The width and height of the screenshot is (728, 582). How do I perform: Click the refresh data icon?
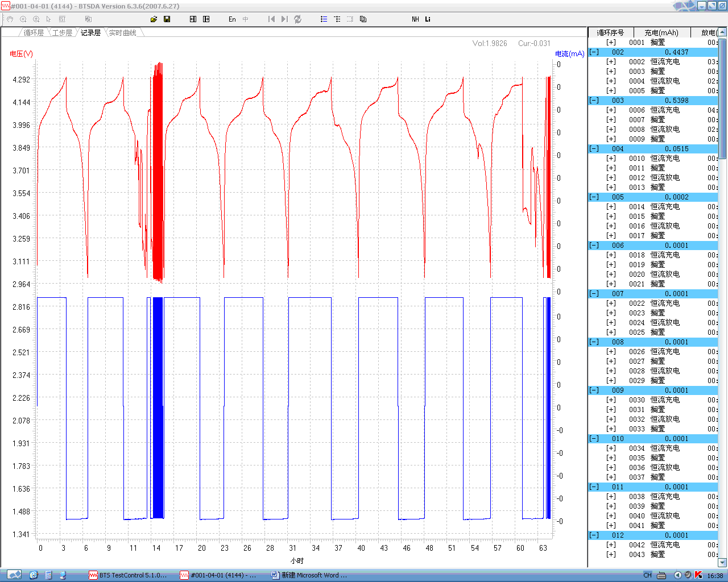coord(297,19)
